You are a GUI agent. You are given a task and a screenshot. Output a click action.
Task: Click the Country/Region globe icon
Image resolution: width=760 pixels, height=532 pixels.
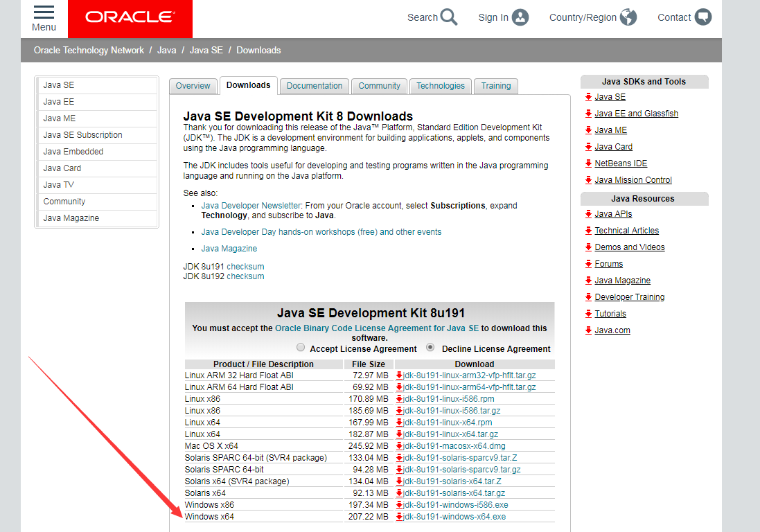[628, 17]
